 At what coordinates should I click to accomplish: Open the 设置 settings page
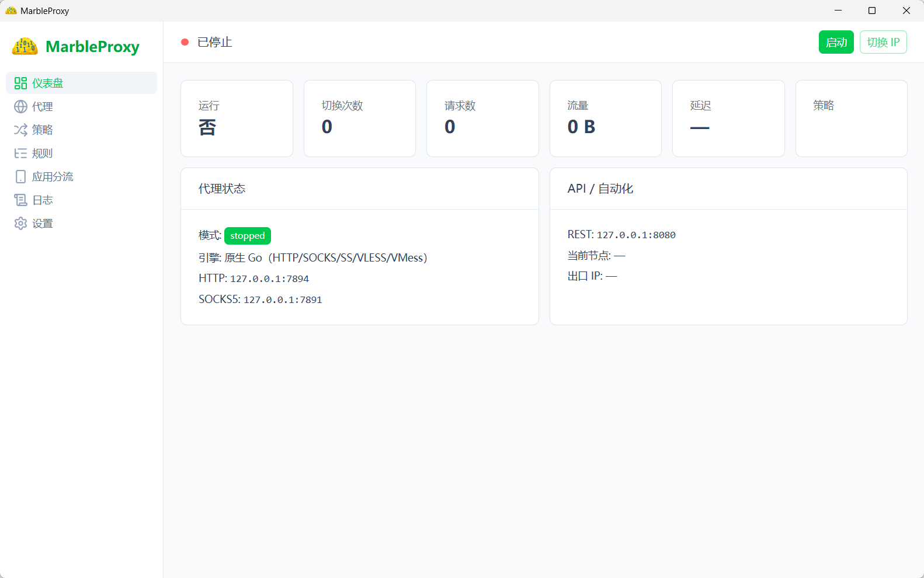(x=81, y=223)
